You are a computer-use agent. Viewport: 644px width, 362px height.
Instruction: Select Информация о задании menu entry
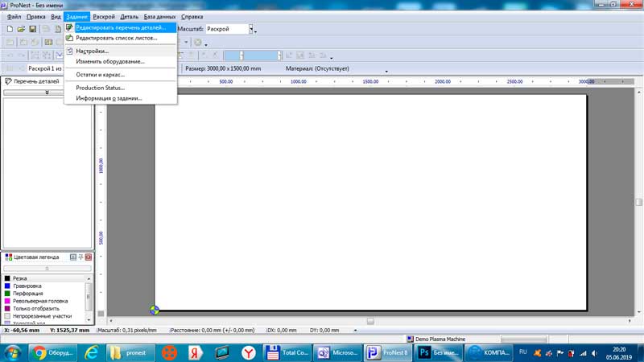[121, 98]
